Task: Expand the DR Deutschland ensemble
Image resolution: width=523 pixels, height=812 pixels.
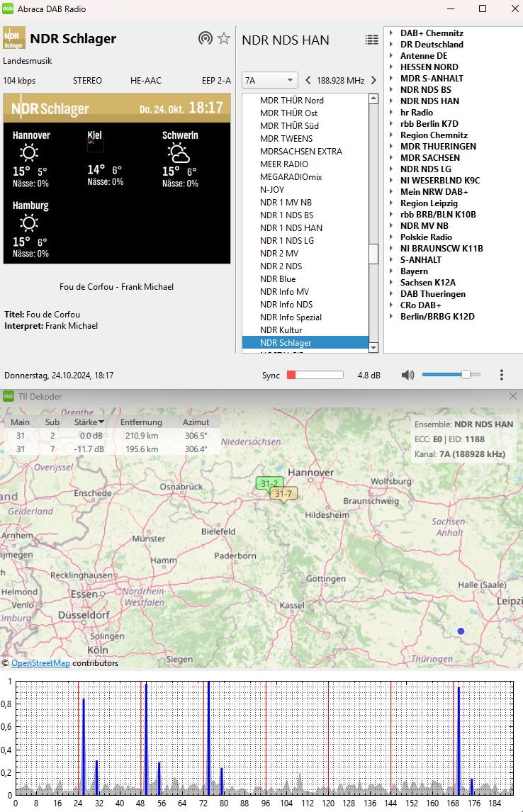Action: tap(391, 45)
